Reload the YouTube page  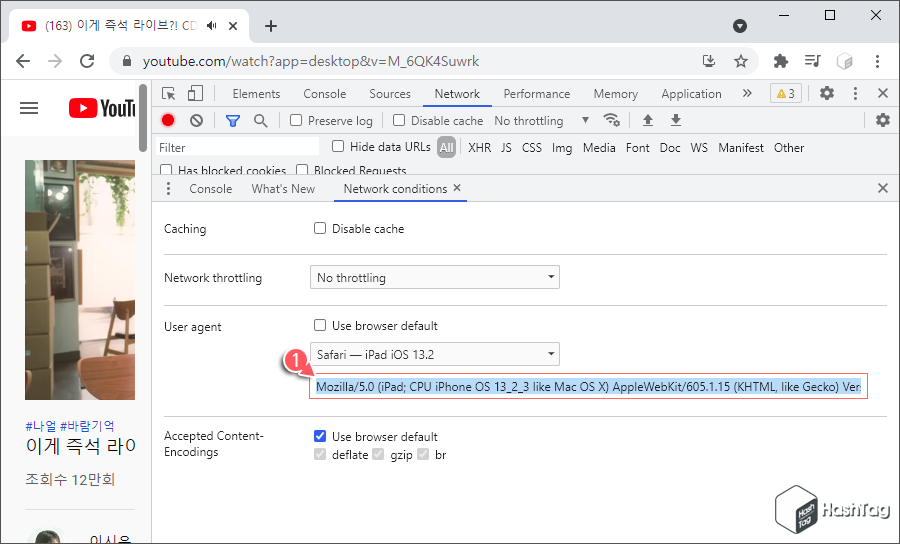click(87, 61)
